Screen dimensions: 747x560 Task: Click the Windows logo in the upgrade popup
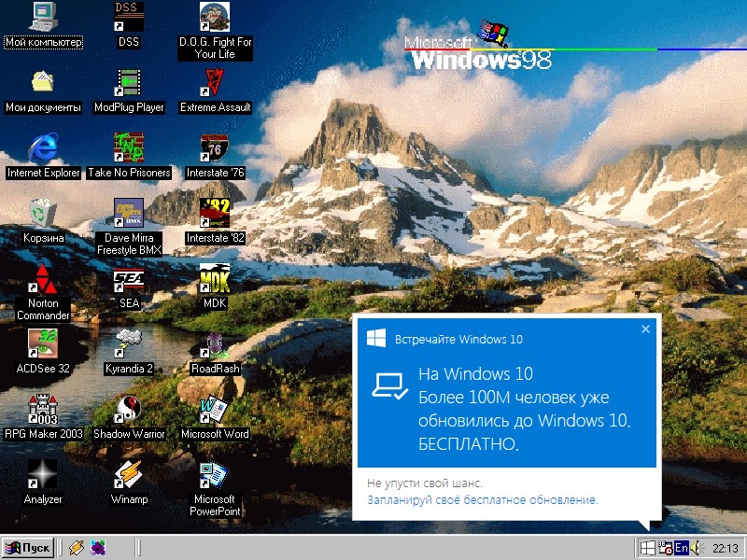376,338
